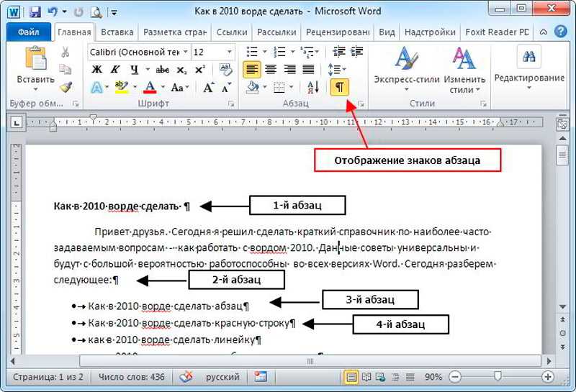Toggle paragraph marks display (¶)

click(x=339, y=87)
